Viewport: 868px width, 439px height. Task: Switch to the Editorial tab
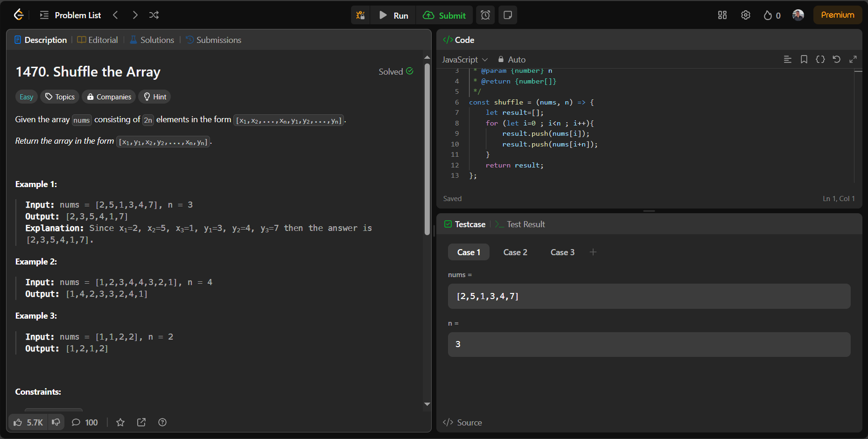click(98, 40)
